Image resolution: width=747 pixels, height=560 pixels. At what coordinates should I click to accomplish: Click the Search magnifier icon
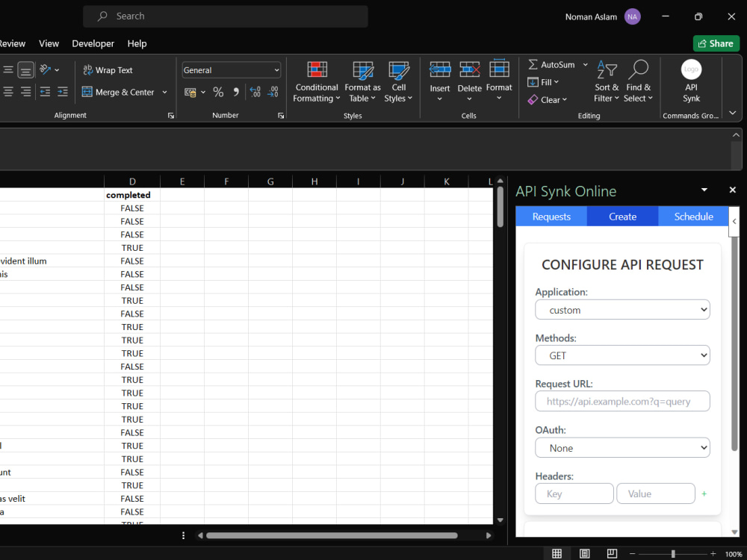(102, 16)
